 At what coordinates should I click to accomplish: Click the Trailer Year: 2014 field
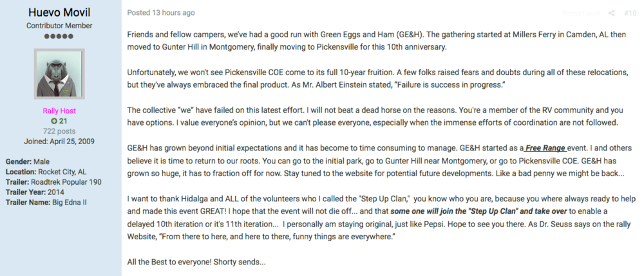coord(35,191)
